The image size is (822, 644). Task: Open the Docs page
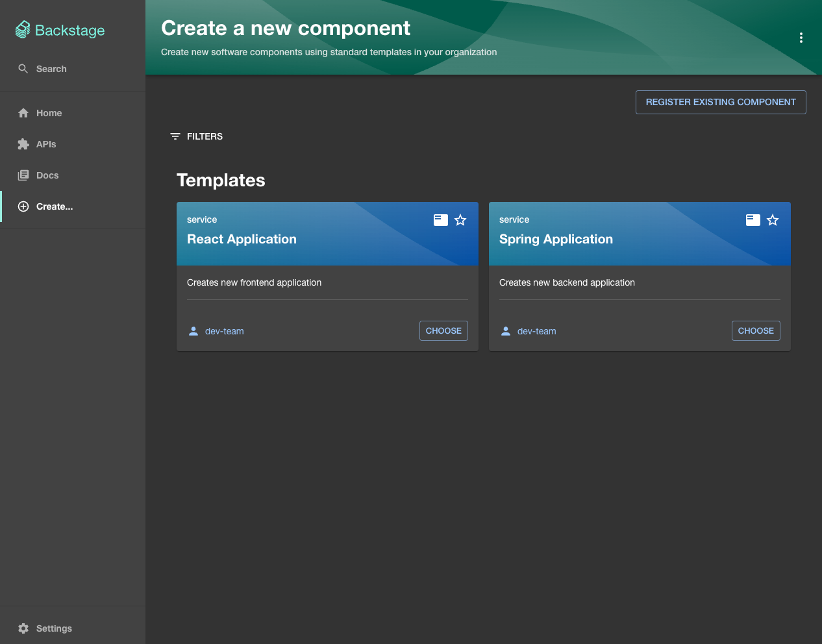click(73, 175)
